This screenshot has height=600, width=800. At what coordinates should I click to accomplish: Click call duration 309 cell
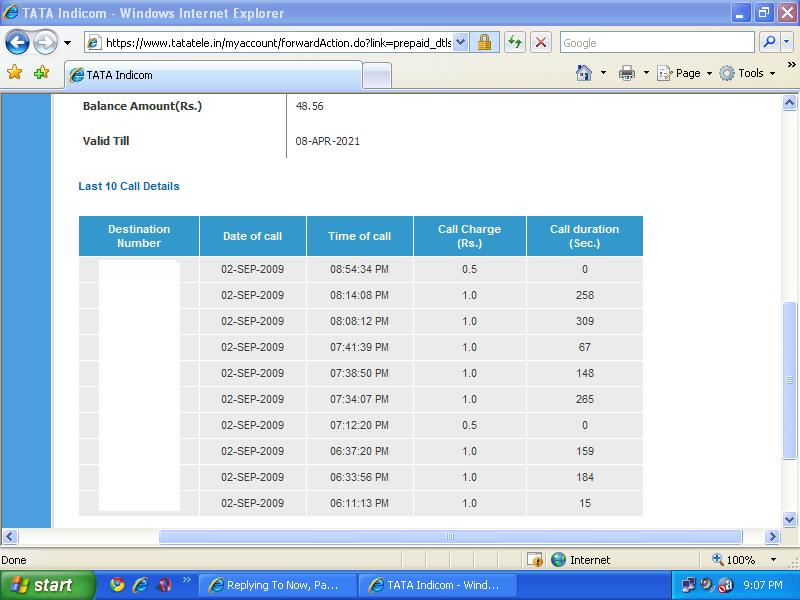click(585, 321)
